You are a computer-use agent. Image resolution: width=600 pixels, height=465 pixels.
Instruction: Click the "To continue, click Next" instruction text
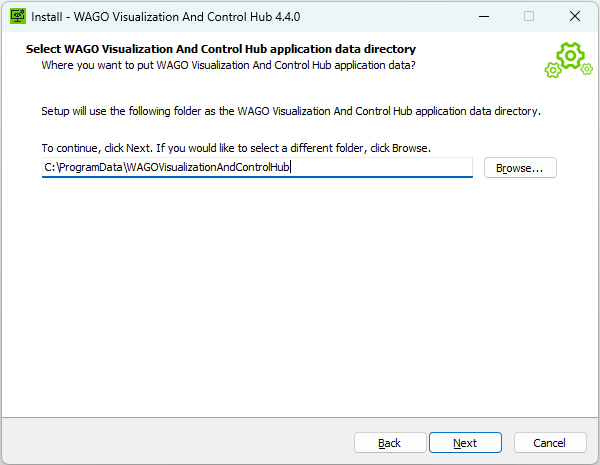(235, 148)
